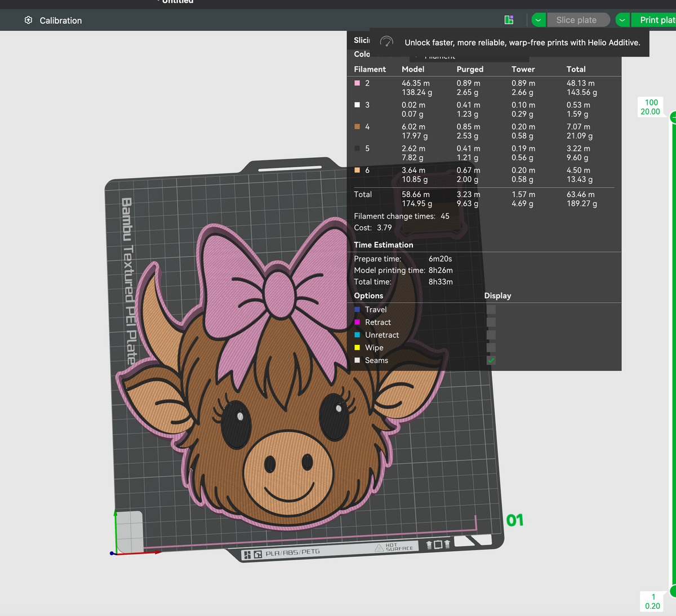
Task: Open the Slice plate dropdown arrow
Action: click(x=539, y=20)
